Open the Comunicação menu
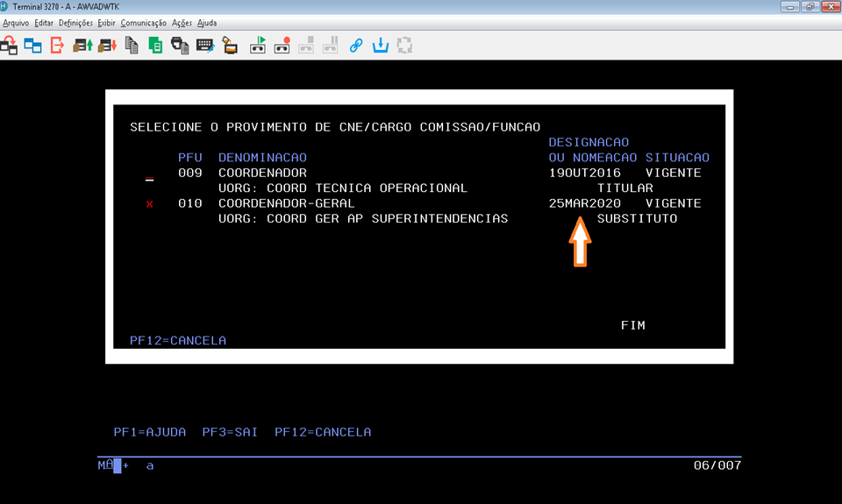 click(143, 23)
